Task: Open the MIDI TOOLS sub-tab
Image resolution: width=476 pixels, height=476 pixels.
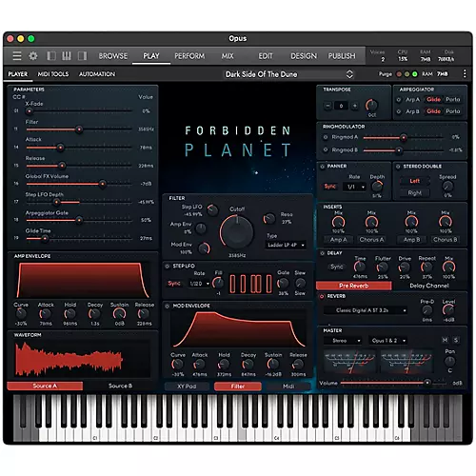Action: [53, 74]
